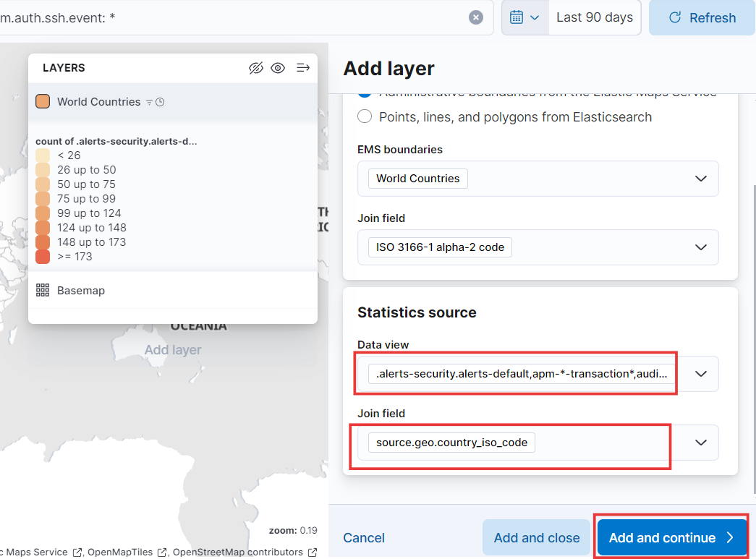The height and width of the screenshot is (559, 756).
Task: Click the Refresh button
Action: click(702, 18)
